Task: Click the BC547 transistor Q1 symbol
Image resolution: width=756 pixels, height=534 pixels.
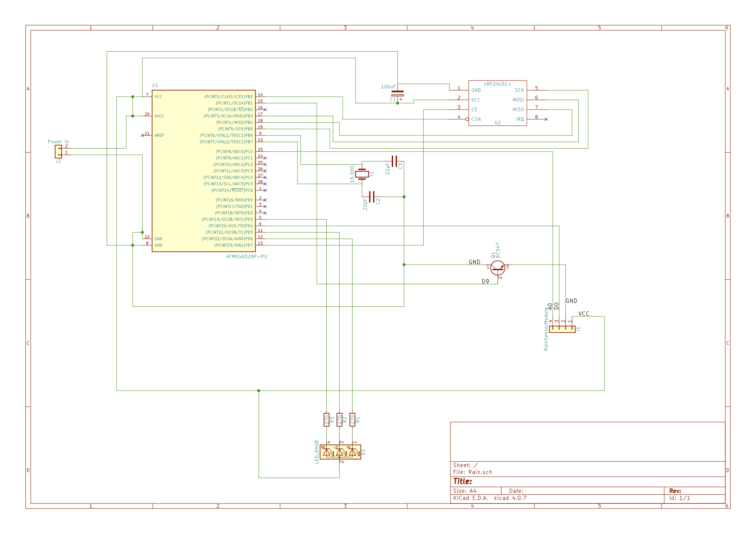Action: [x=498, y=268]
